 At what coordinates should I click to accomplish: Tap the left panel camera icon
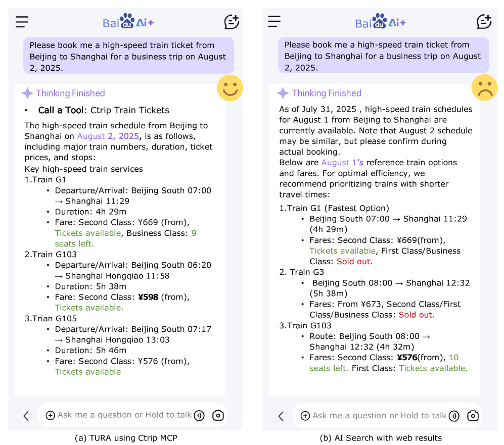click(218, 415)
